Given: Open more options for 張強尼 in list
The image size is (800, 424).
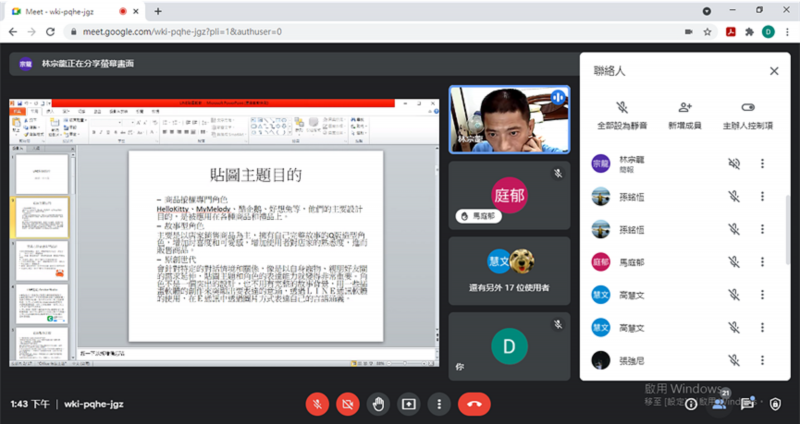Looking at the screenshot, I should pos(762,359).
